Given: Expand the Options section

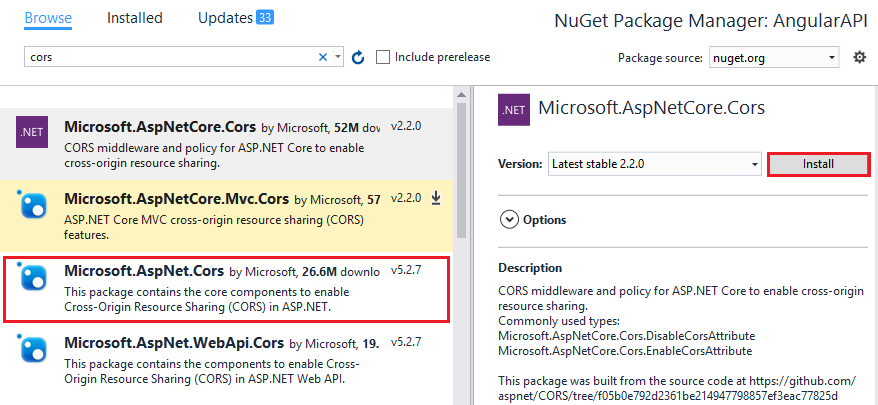Looking at the screenshot, I should coord(509,219).
